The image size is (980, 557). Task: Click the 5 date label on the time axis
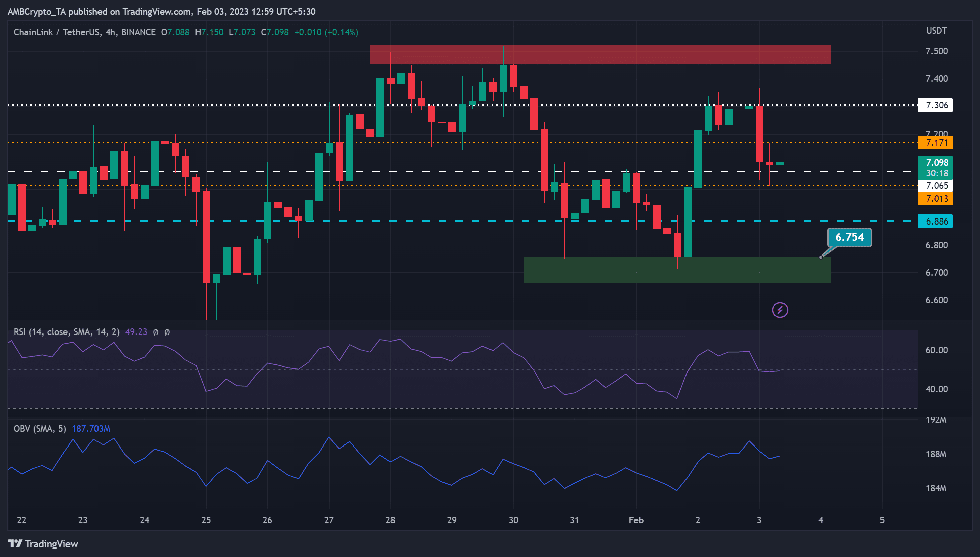(882, 520)
